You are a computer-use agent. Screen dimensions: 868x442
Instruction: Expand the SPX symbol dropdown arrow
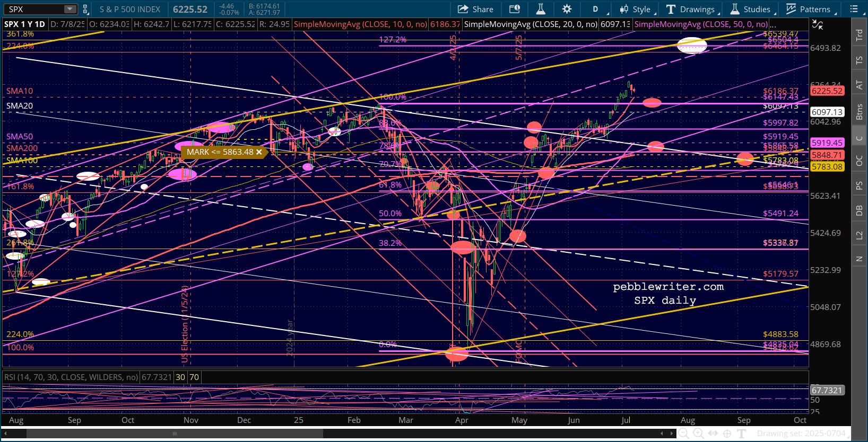(x=70, y=9)
